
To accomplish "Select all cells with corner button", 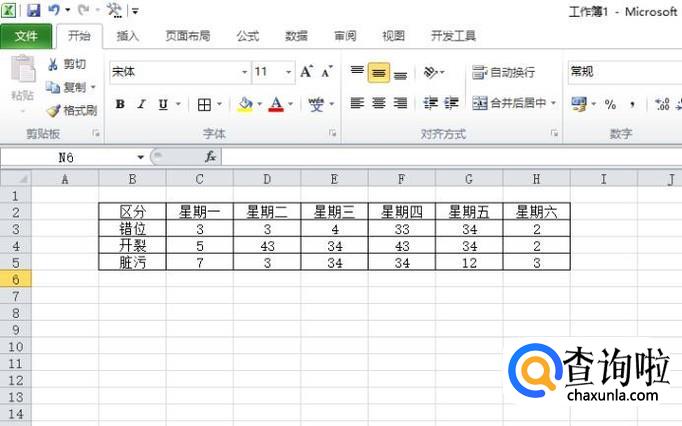I will 16,179.
